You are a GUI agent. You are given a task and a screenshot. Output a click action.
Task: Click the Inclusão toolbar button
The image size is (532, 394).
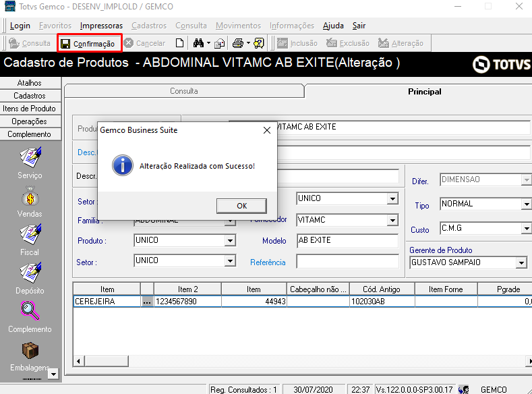point(297,43)
